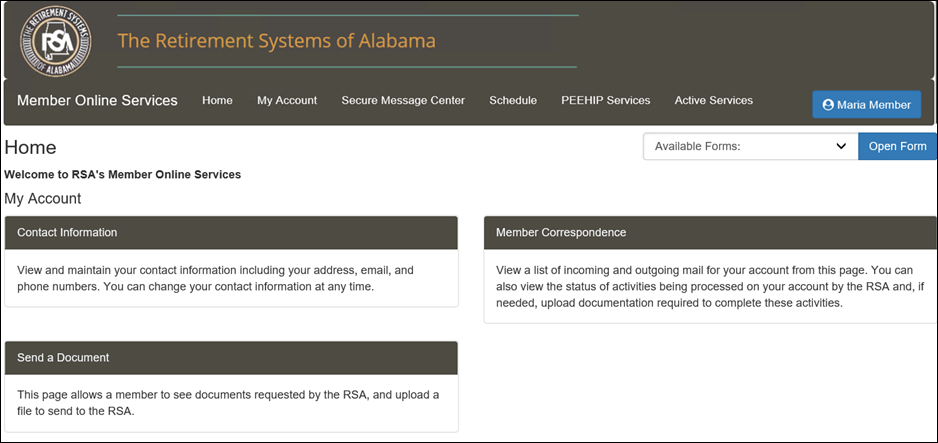Click the My Account section heading
Viewport: 938px width, 443px height.
[42, 198]
